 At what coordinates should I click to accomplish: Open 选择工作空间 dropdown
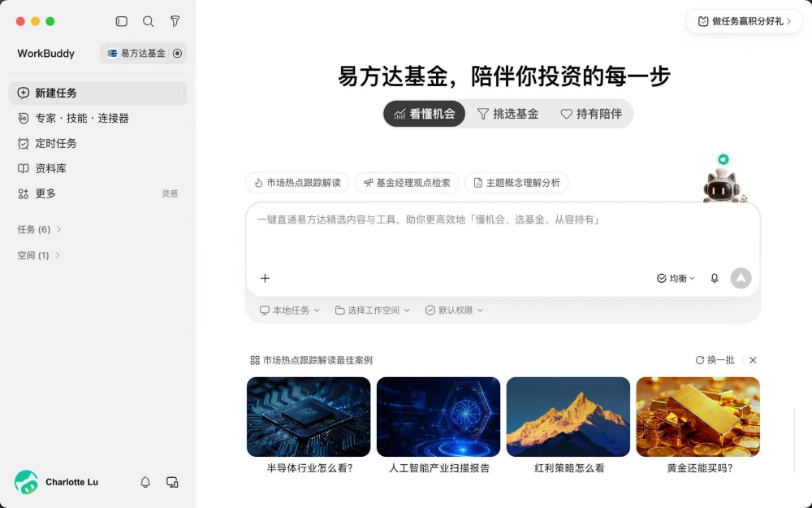(373, 310)
